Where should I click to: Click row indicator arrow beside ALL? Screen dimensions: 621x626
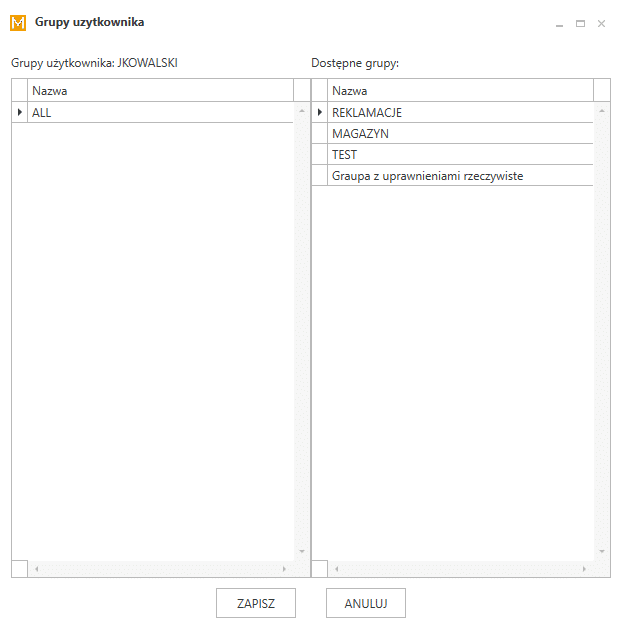[20, 112]
